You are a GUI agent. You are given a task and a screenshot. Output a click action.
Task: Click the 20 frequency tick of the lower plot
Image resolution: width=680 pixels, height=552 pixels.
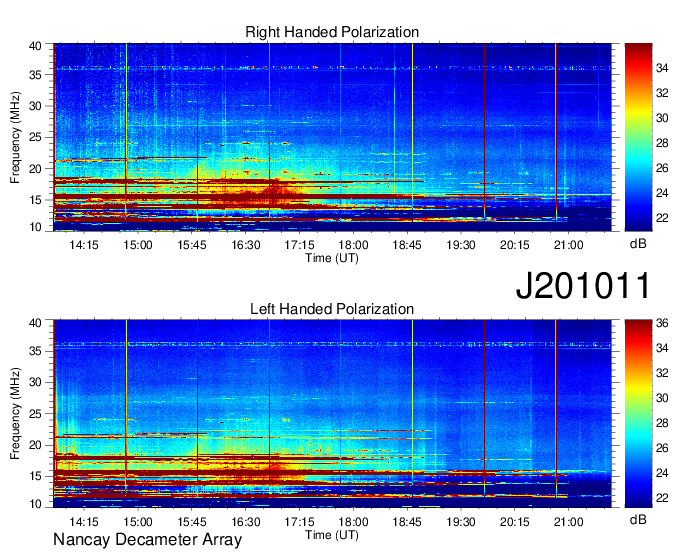35,445
